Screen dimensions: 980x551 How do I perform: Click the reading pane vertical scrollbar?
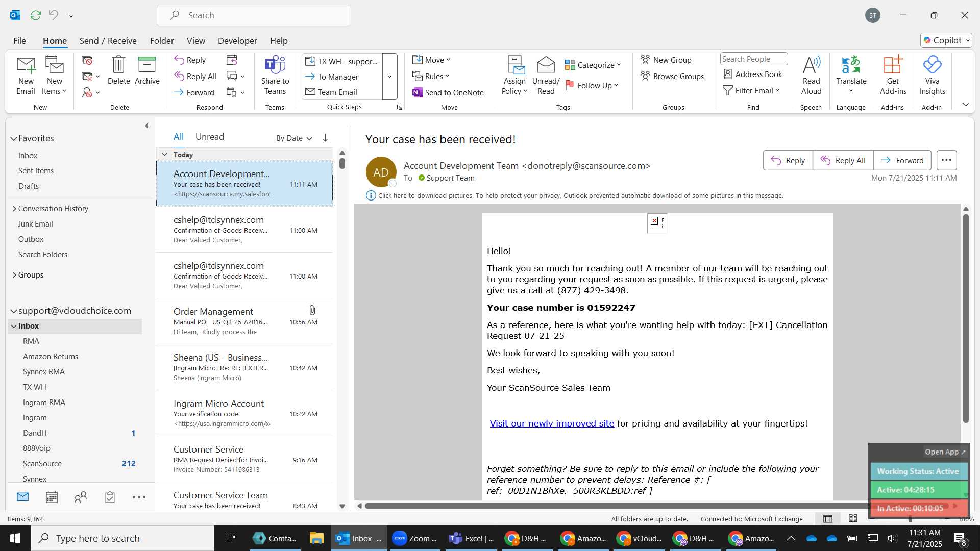click(965, 319)
